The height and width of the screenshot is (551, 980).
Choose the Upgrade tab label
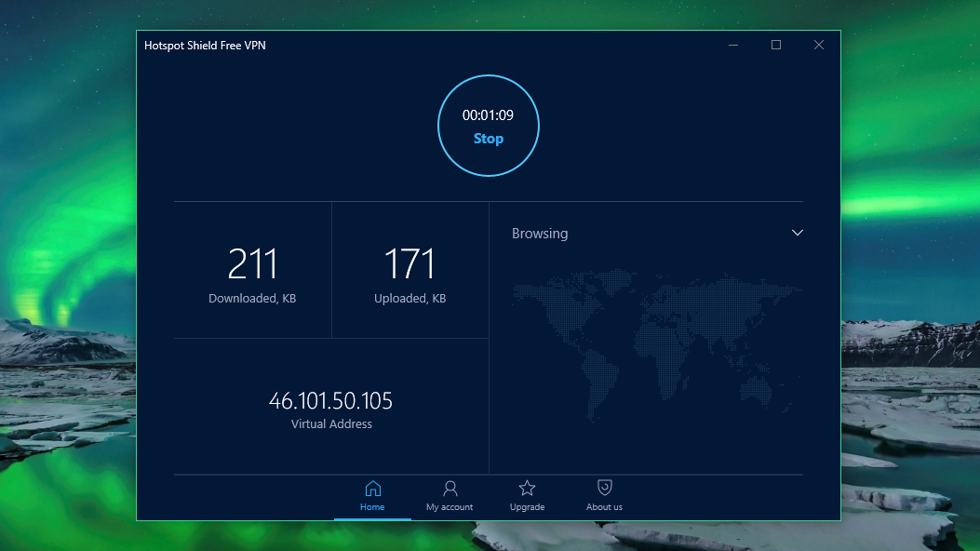coord(527,507)
